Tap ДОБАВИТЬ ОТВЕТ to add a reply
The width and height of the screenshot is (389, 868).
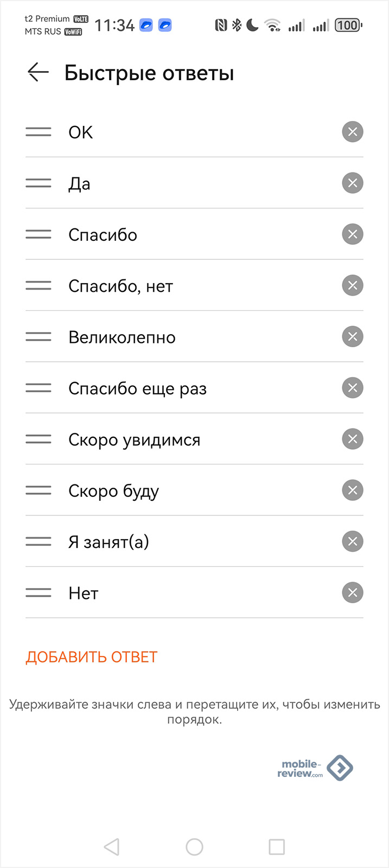coord(91,657)
